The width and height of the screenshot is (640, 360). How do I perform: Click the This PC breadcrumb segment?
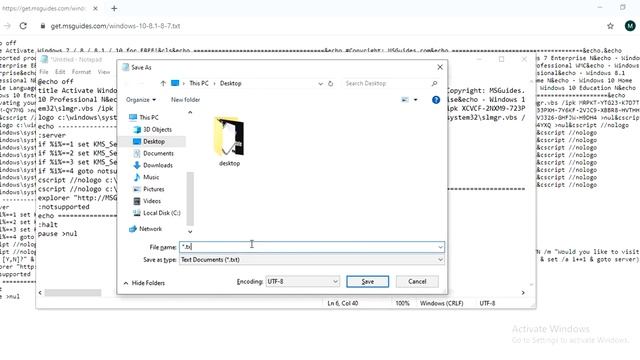click(x=199, y=83)
